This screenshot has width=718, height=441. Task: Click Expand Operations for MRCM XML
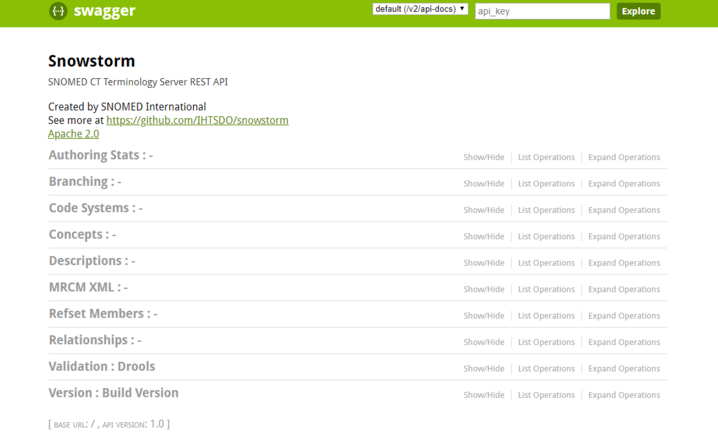(x=624, y=289)
